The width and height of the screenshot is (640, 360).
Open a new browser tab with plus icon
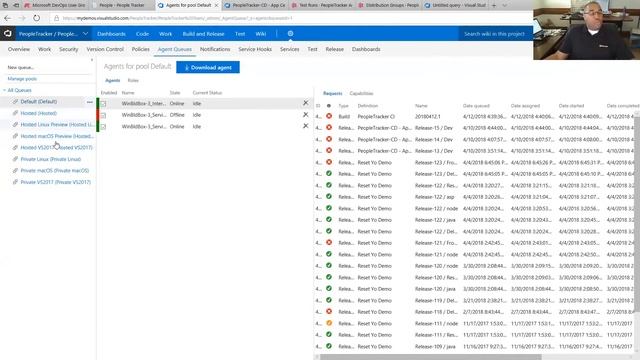coord(494,5)
